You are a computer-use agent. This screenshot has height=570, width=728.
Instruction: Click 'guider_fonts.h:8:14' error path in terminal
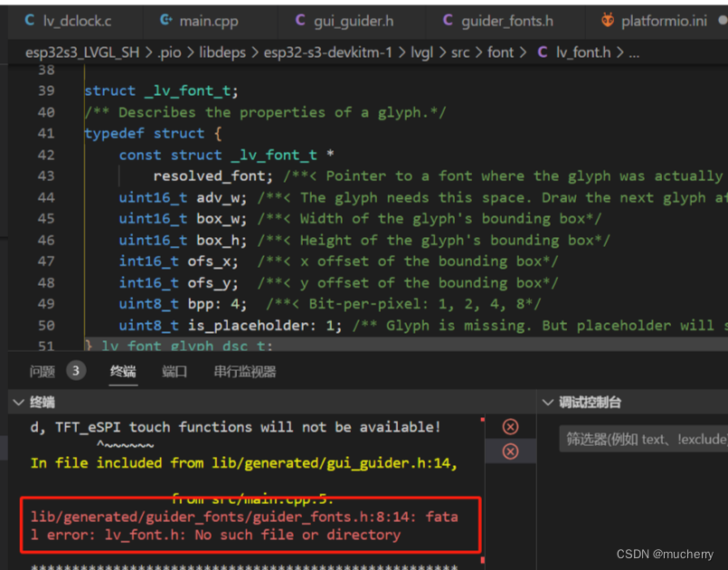(x=335, y=517)
